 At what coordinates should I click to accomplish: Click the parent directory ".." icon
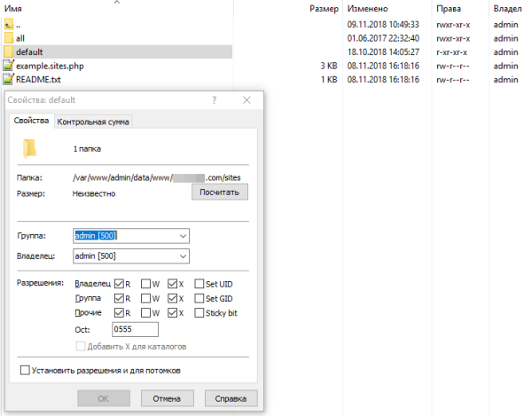[x=9, y=25]
